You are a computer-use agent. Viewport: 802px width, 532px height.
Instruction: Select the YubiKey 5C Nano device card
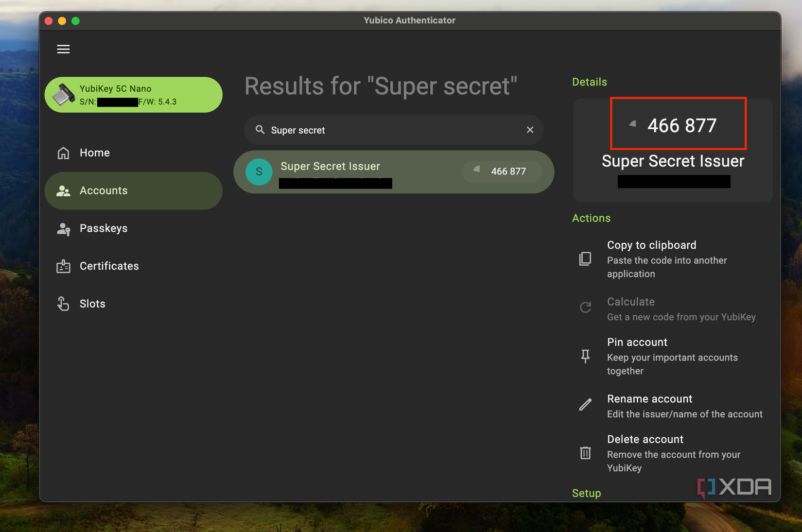click(x=133, y=95)
